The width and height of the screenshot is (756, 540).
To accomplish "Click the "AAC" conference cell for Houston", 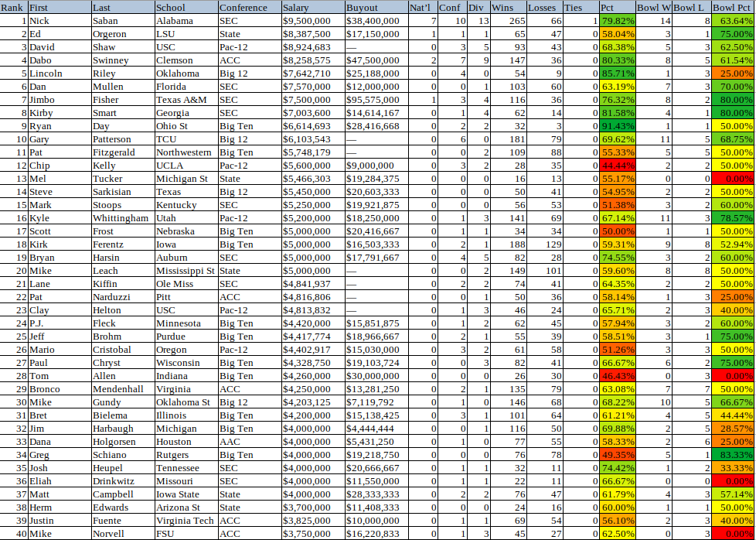I will pos(250,441).
